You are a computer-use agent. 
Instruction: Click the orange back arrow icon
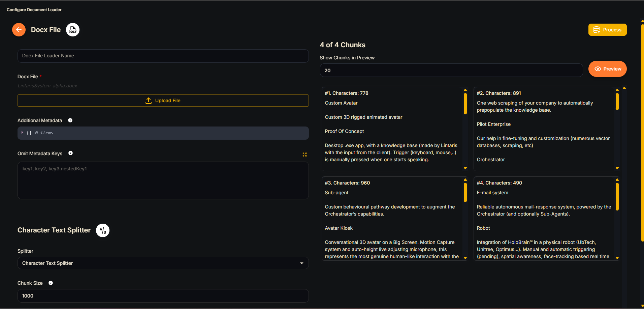[x=19, y=30]
